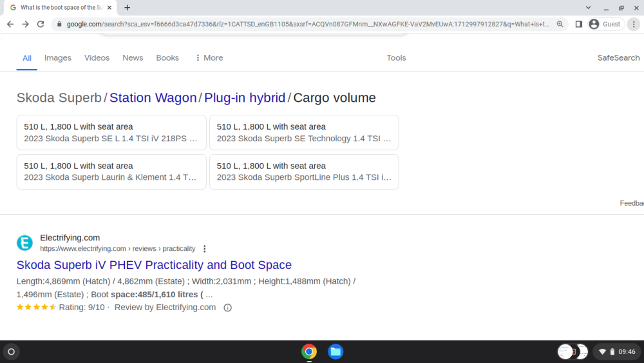Open the Files app from the shelf
The height and width of the screenshot is (363, 644).
(x=336, y=352)
